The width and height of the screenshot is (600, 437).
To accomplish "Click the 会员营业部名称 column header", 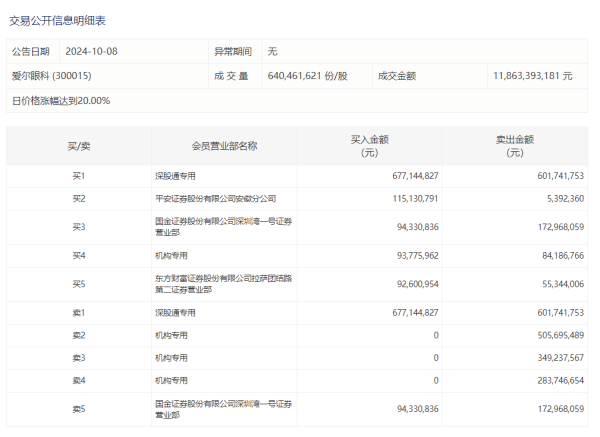I will click(x=224, y=146).
